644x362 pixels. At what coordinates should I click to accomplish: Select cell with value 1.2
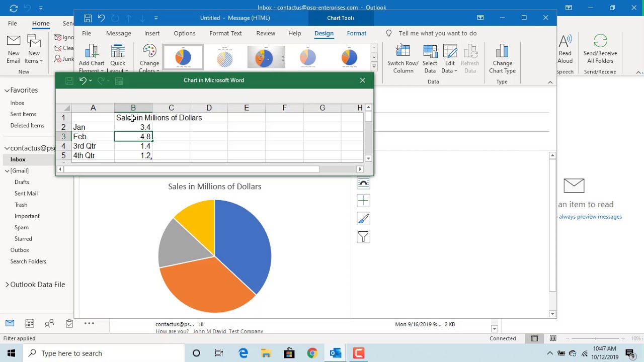[x=133, y=155]
